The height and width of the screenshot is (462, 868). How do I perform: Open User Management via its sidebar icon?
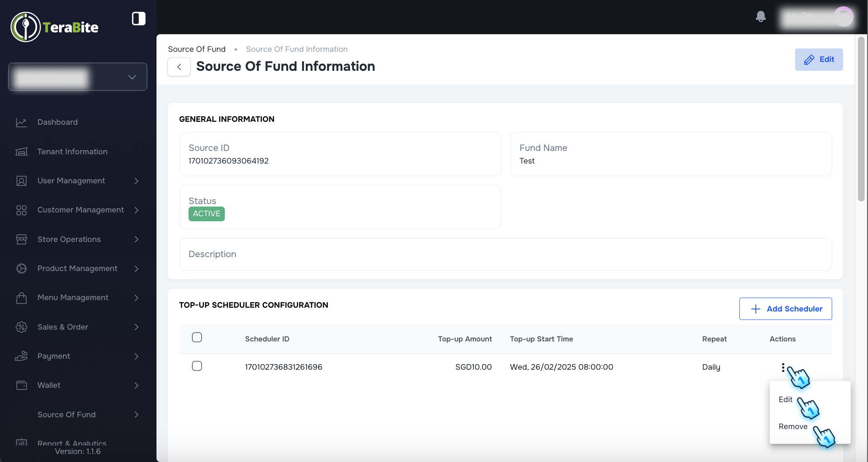pyautogui.click(x=22, y=181)
